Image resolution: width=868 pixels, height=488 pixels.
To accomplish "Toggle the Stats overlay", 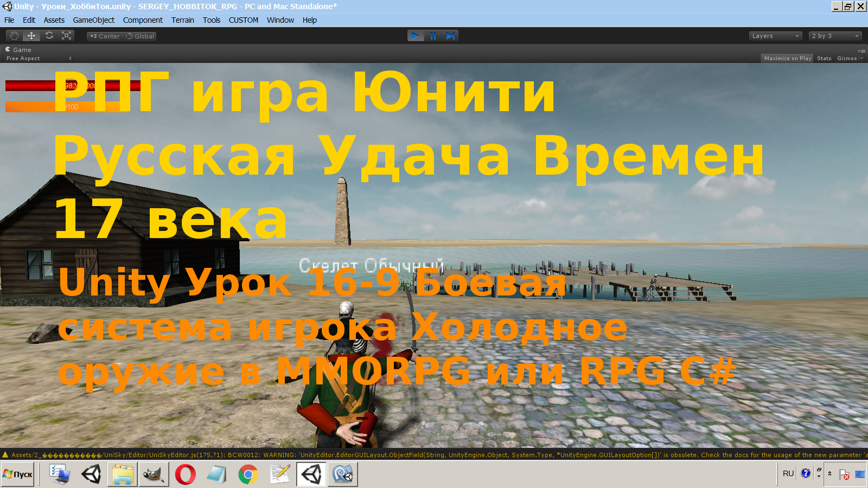I will click(x=824, y=59).
